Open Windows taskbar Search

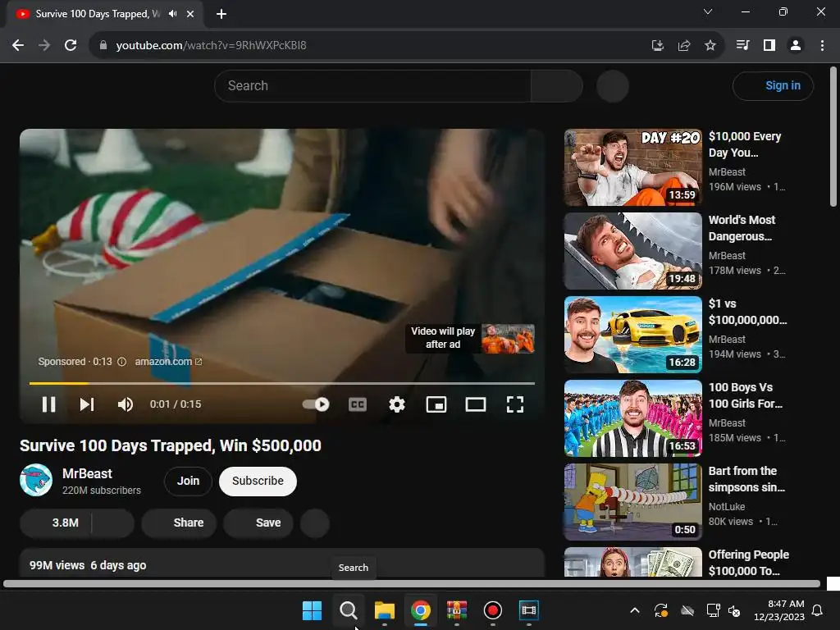click(348, 610)
